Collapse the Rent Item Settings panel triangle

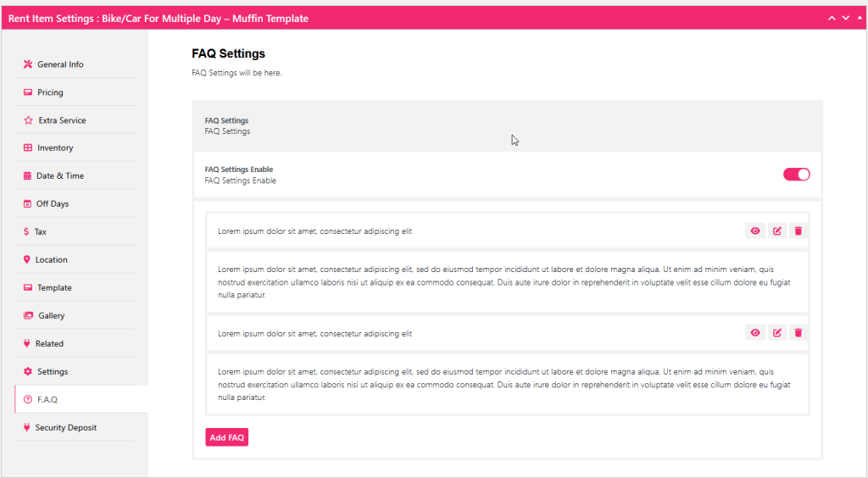click(860, 18)
